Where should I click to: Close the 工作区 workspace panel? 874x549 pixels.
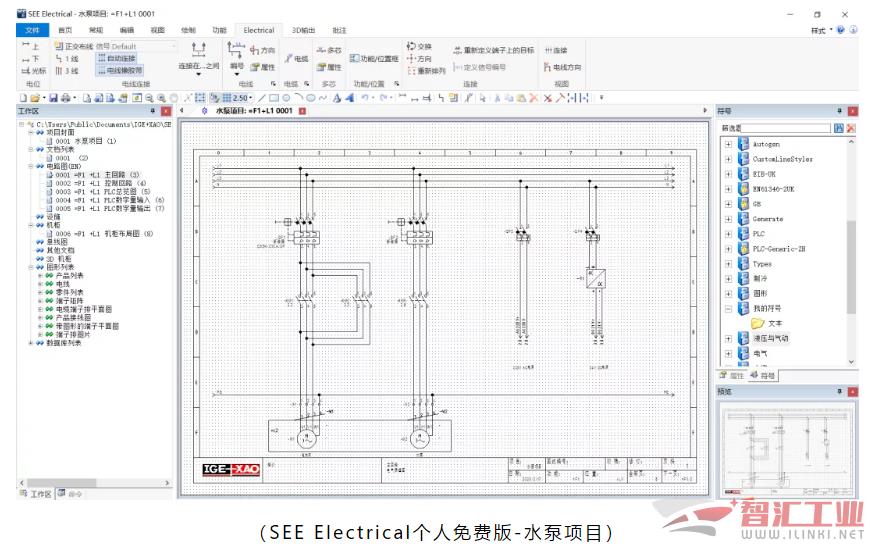tap(166, 111)
